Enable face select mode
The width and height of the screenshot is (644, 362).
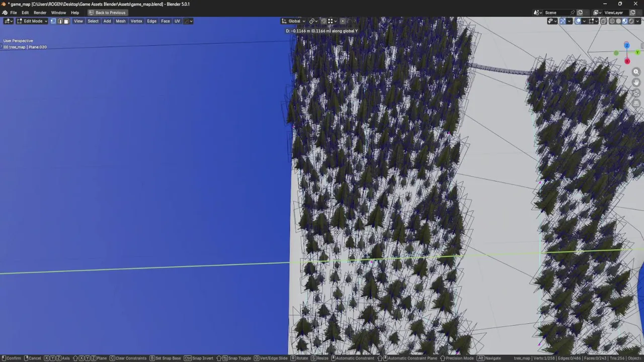[x=66, y=21]
